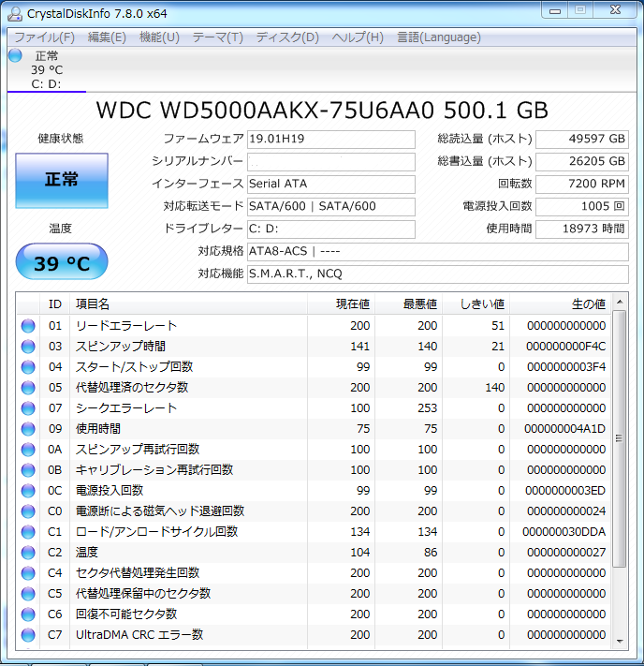Click the 項目名 column header
This screenshot has width=644, height=666.
click(188, 304)
